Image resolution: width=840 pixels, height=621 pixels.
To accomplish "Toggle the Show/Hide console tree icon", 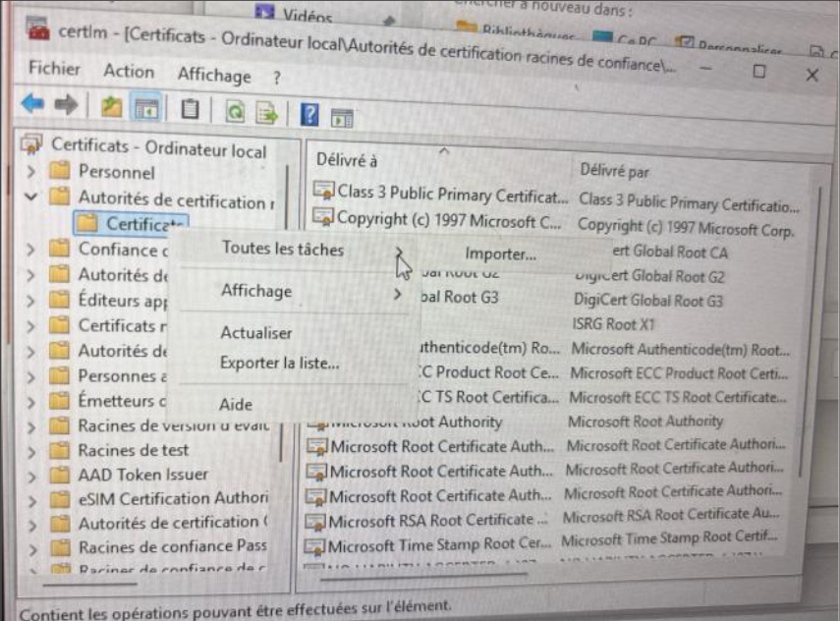I will click(146, 108).
